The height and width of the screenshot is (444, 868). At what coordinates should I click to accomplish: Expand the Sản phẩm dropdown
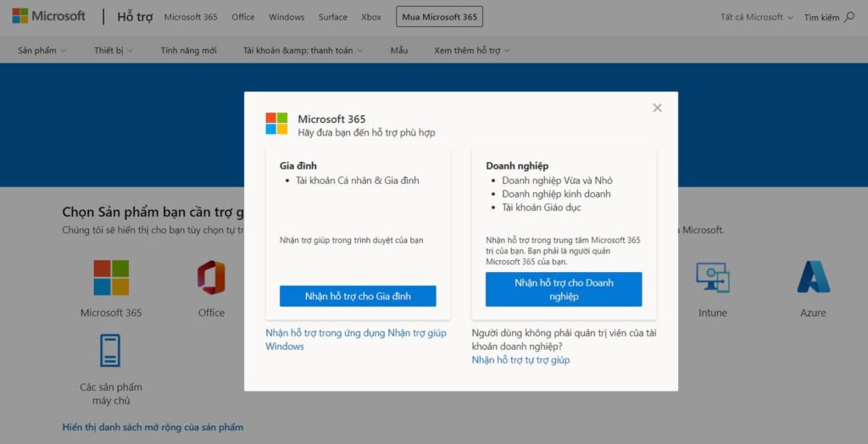click(42, 50)
